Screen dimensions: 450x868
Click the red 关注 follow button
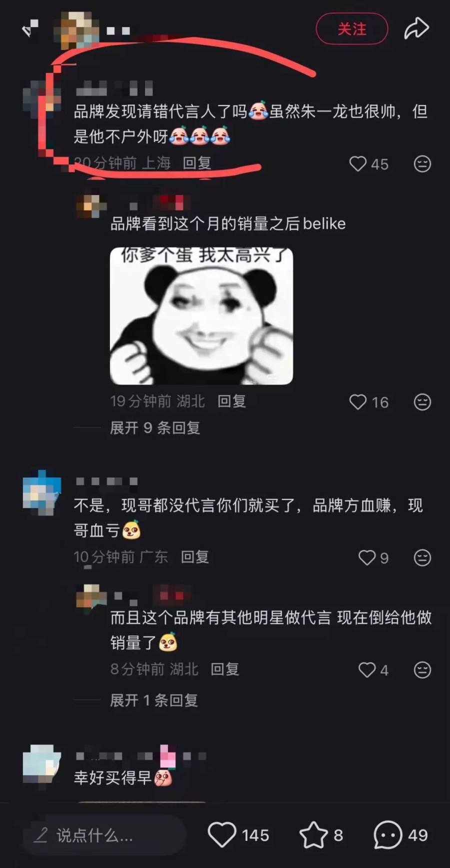352,29
